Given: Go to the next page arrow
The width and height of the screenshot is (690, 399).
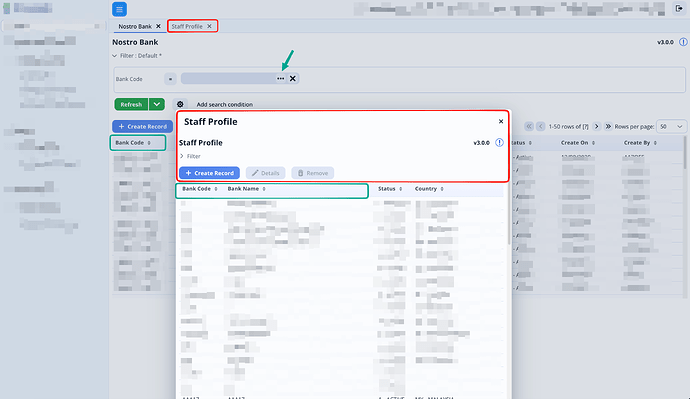Looking at the screenshot, I should [x=596, y=126].
